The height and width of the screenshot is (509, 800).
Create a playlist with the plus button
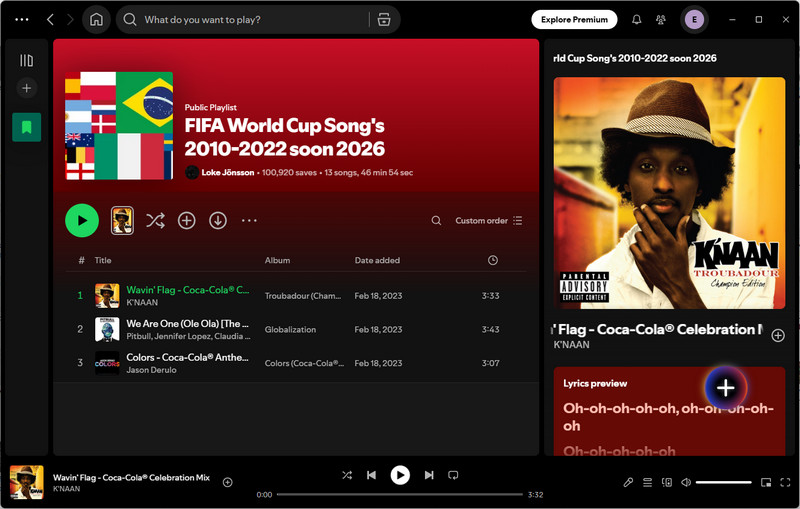(27, 88)
